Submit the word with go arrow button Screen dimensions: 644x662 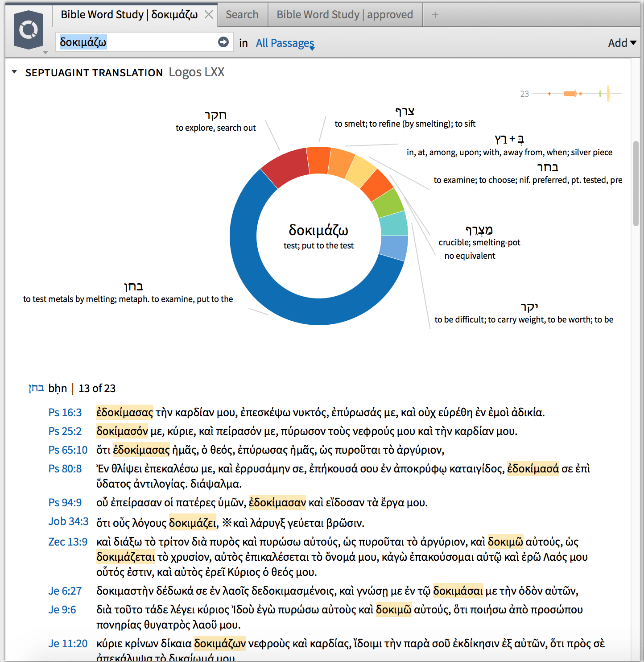coord(223,42)
